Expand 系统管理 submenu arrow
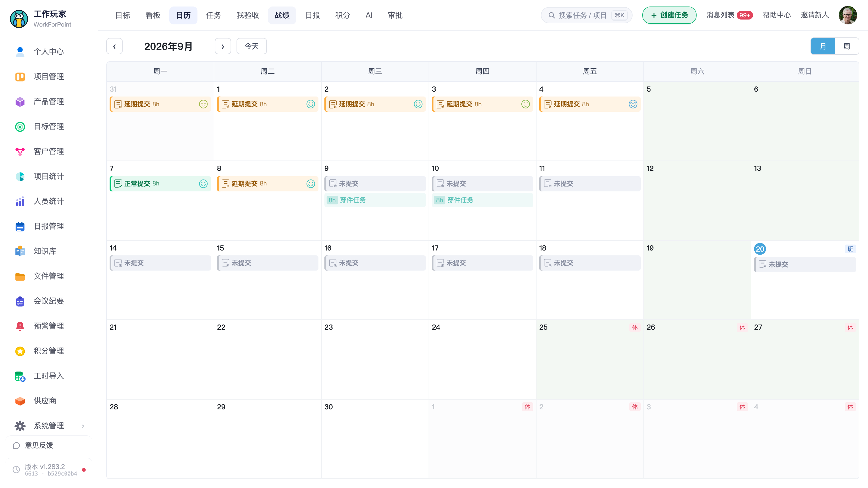Screen dimensions: 868x488 (x=83, y=426)
